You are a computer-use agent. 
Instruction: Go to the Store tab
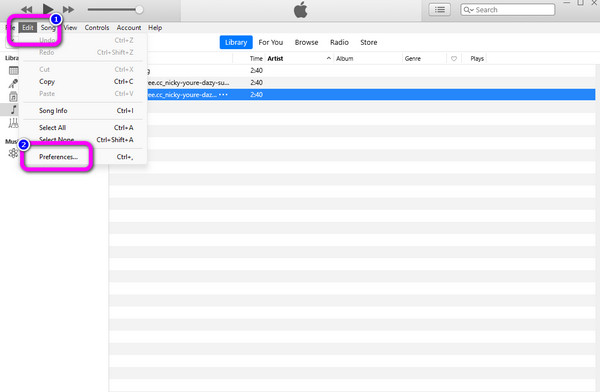point(368,42)
